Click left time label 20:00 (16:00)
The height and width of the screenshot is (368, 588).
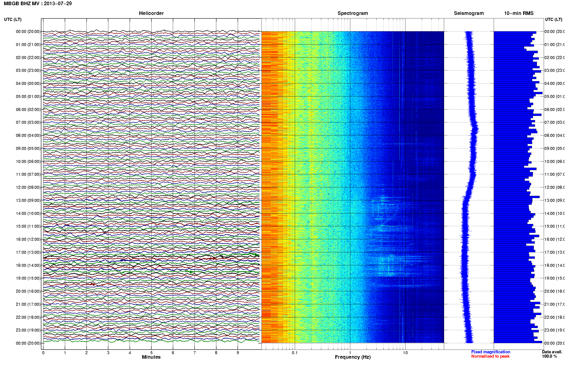tap(28, 291)
